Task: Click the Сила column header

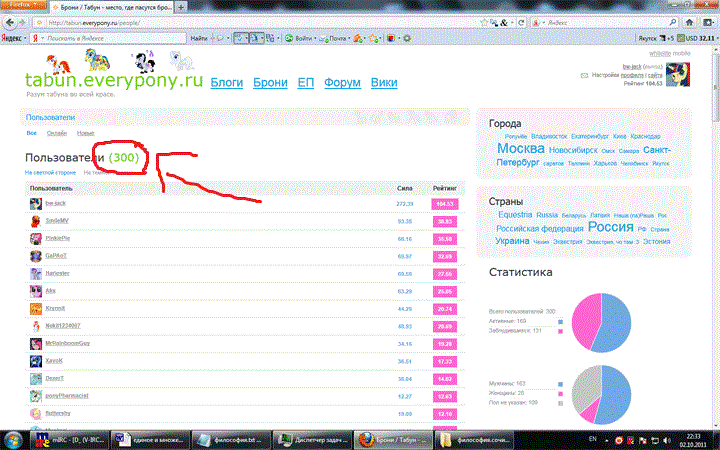Action: 405,188
